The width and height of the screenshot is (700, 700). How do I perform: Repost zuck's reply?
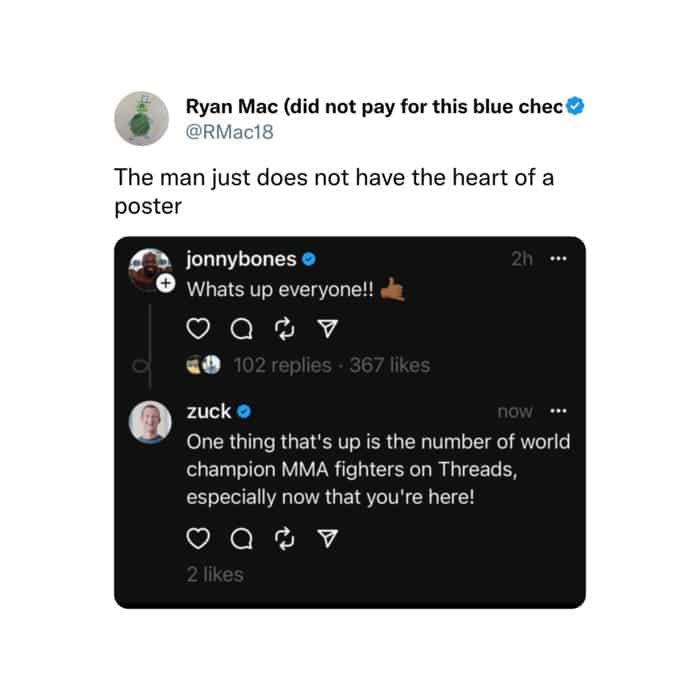284,539
